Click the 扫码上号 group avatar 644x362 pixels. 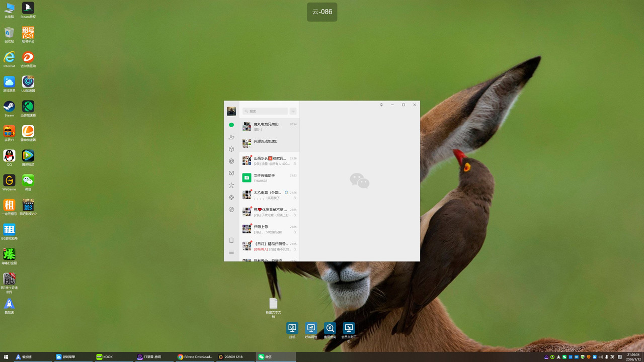[x=247, y=229]
